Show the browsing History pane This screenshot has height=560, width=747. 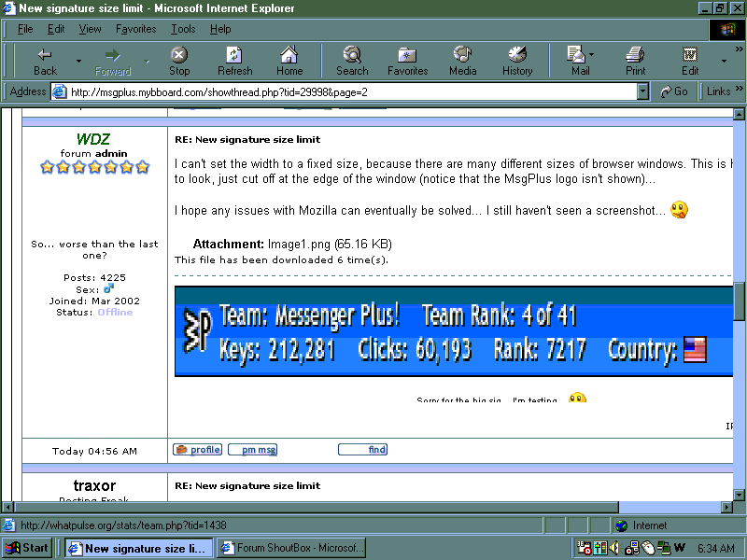pos(517,61)
